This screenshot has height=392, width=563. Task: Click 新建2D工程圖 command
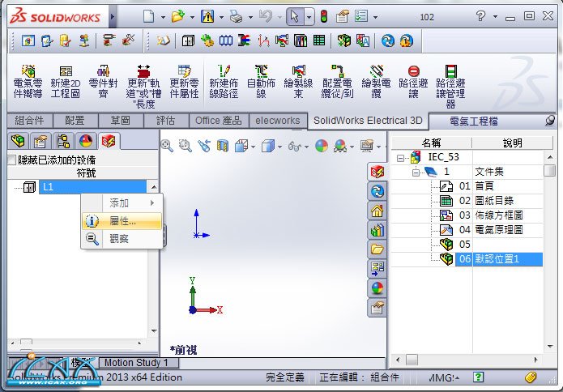66,82
